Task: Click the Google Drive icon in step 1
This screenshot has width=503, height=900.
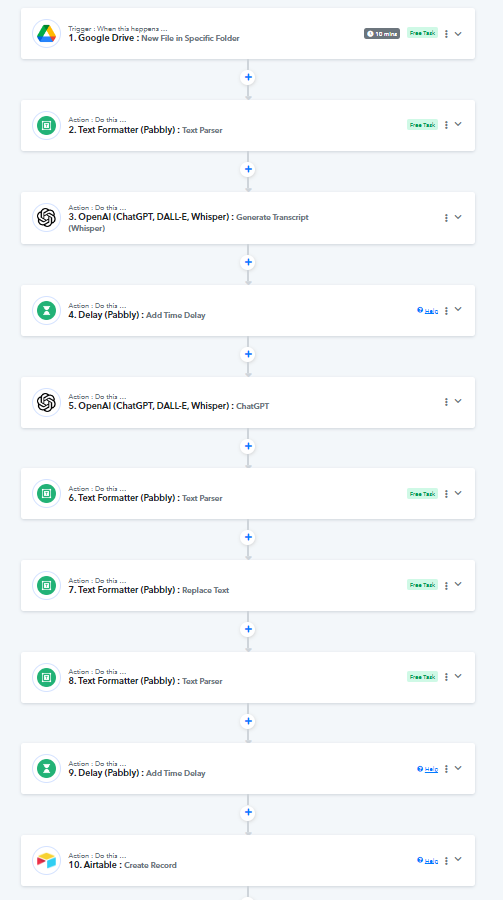Action: click(x=46, y=33)
